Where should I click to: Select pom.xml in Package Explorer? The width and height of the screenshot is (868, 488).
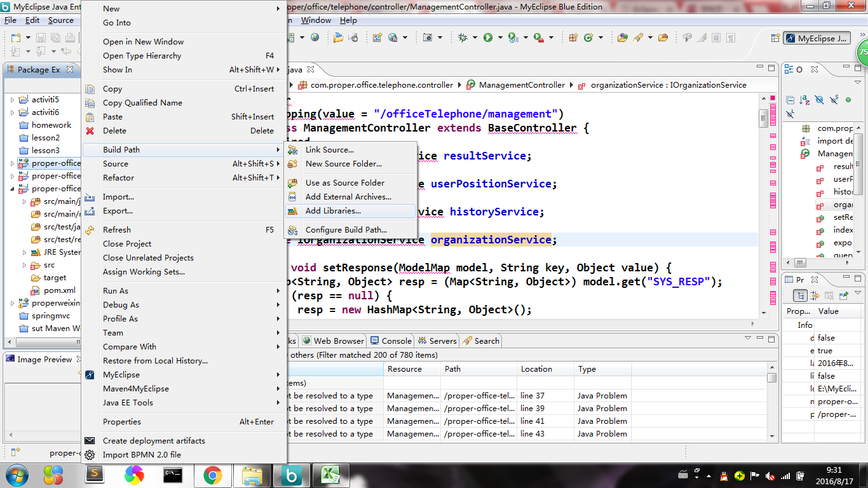coord(59,290)
